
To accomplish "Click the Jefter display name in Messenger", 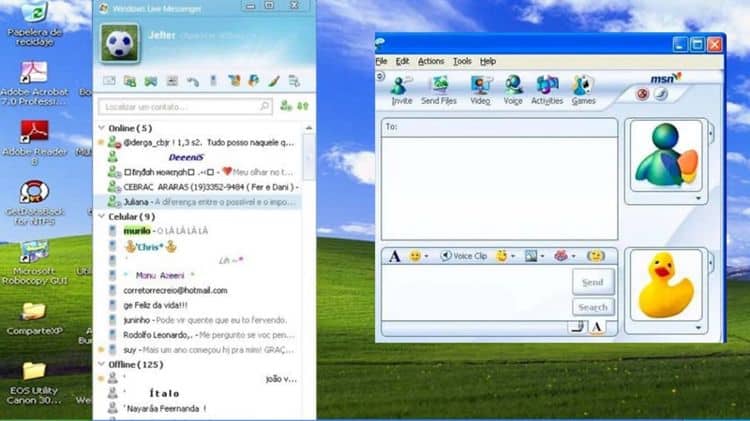I will (162, 35).
